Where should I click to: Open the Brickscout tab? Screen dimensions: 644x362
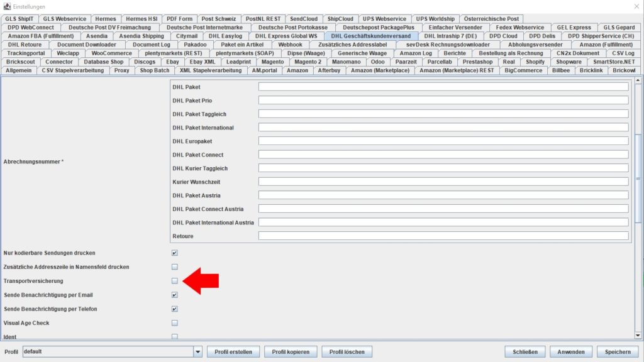(x=21, y=62)
